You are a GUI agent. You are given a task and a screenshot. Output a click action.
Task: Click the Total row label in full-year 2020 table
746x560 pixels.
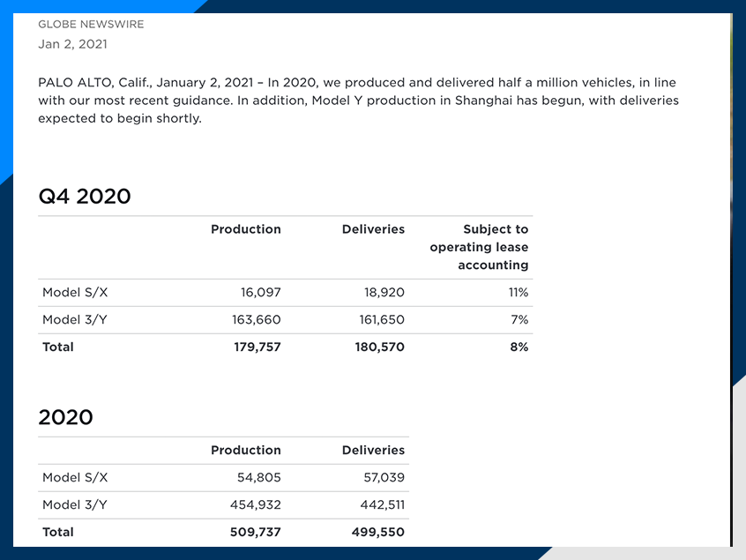[58, 532]
